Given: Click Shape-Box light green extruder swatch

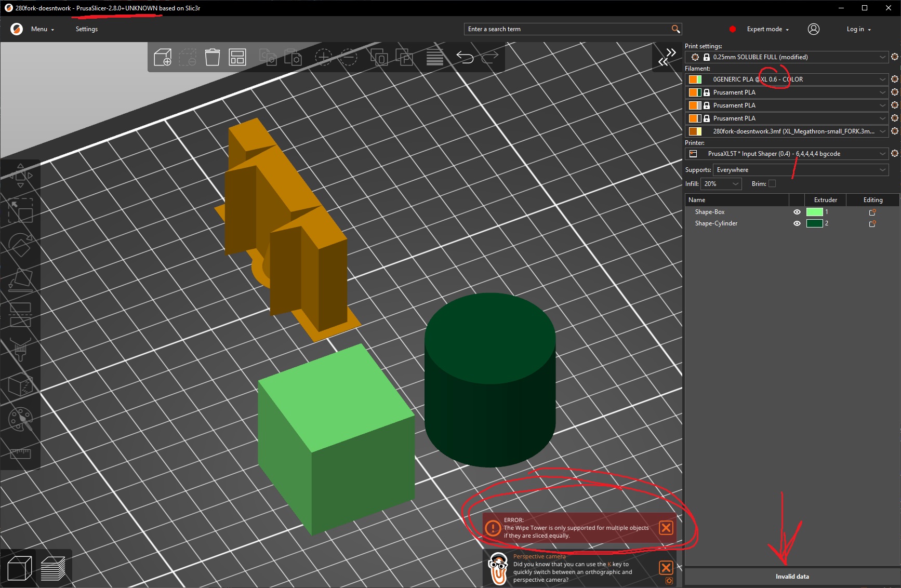Looking at the screenshot, I should coord(814,212).
